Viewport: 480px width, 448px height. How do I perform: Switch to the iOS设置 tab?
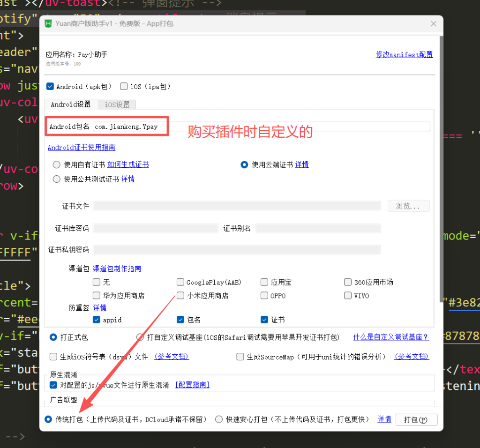click(117, 105)
